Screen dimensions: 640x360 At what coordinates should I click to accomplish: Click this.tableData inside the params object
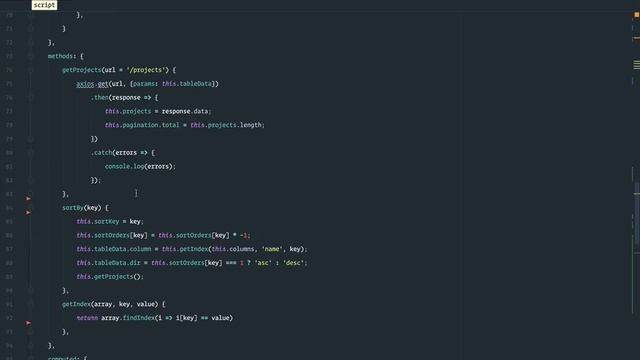pos(187,84)
